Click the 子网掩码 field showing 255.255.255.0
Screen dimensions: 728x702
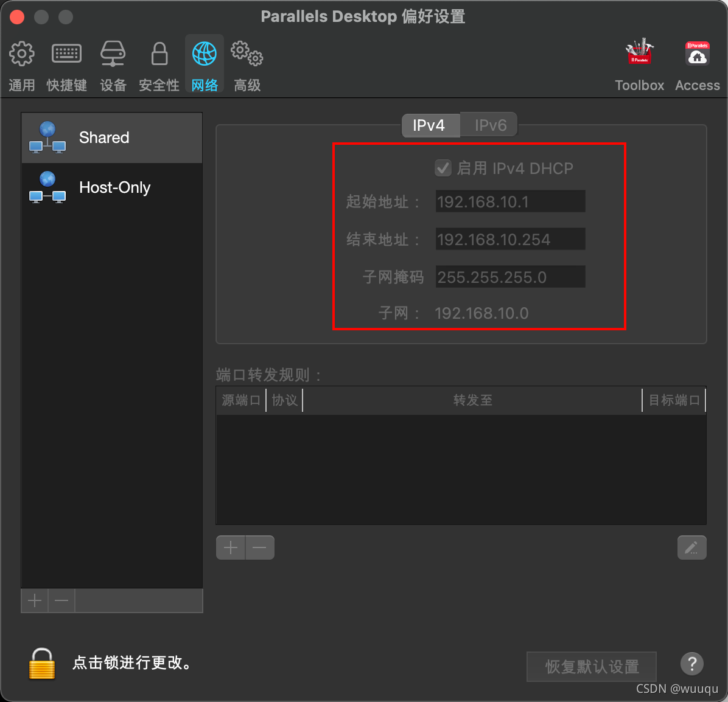click(510, 277)
